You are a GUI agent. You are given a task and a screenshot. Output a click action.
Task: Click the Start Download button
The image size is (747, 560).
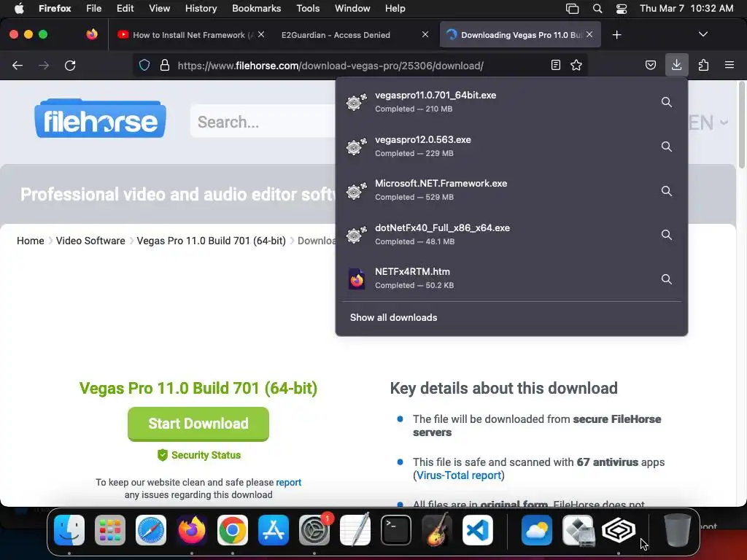point(198,424)
